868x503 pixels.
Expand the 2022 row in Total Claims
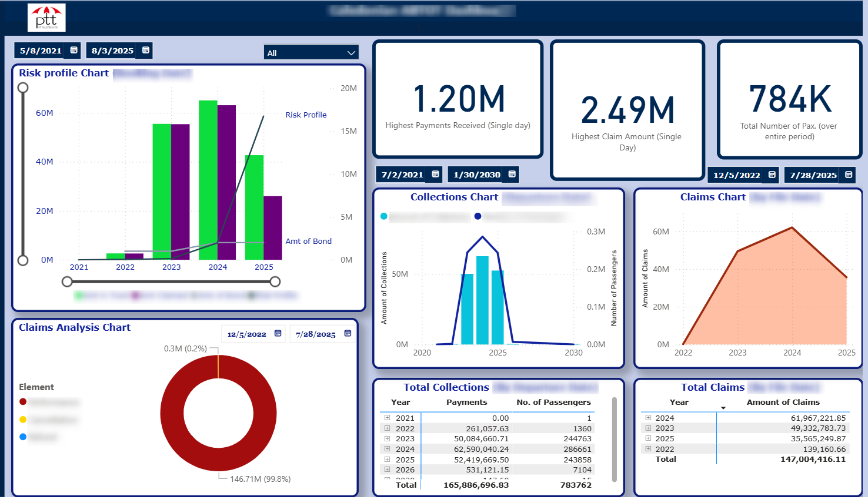(648, 449)
